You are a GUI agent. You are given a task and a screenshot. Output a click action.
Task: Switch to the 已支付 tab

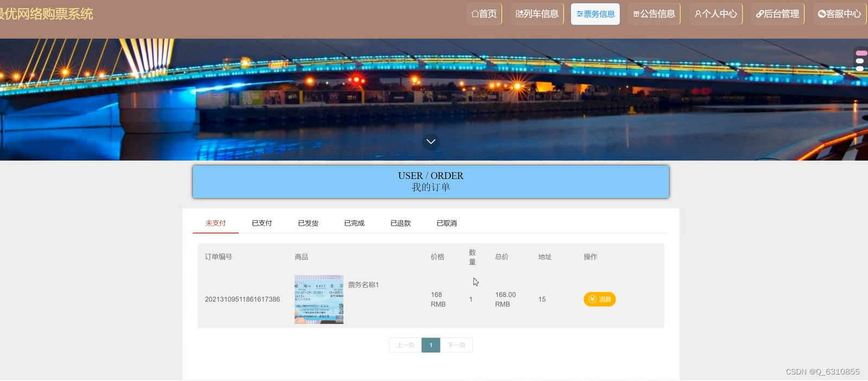tap(262, 223)
